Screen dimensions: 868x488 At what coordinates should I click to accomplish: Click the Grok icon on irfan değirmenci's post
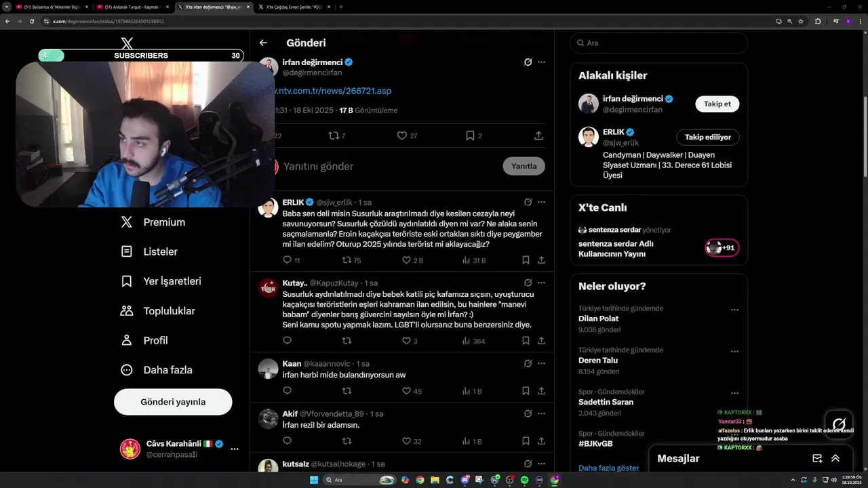528,62
